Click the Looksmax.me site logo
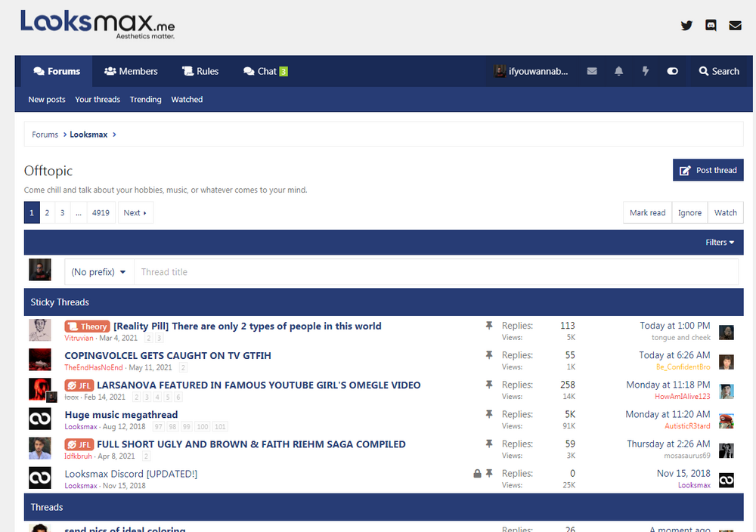756x532 pixels. pos(98,24)
